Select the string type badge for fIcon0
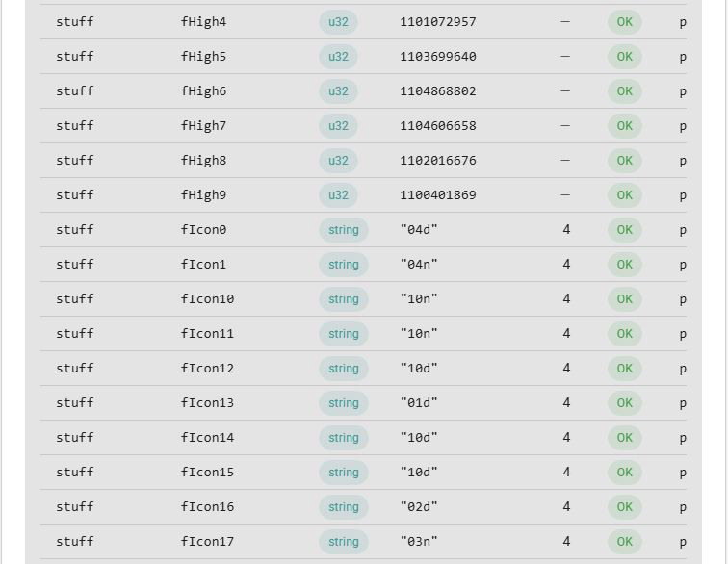Screen dimensions: 728x564 tap(344, 230)
